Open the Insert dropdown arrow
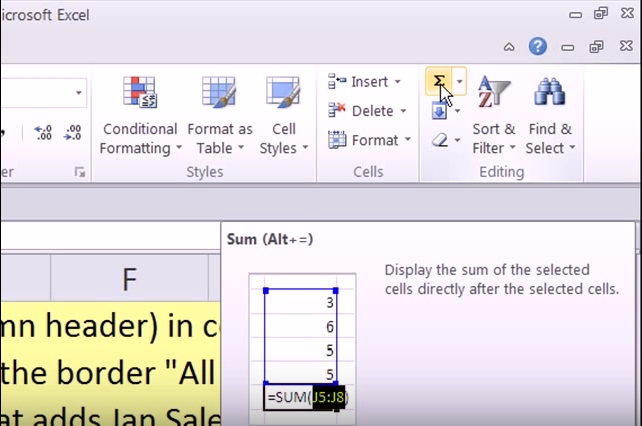 tap(398, 82)
